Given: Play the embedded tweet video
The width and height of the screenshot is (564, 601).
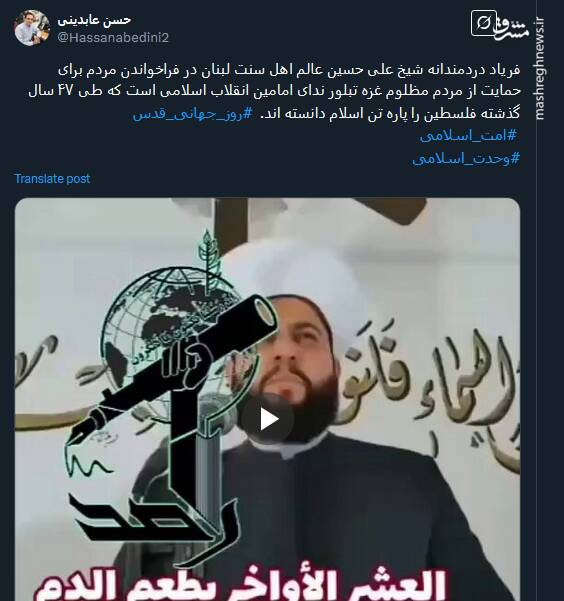Looking at the screenshot, I should click(267, 419).
